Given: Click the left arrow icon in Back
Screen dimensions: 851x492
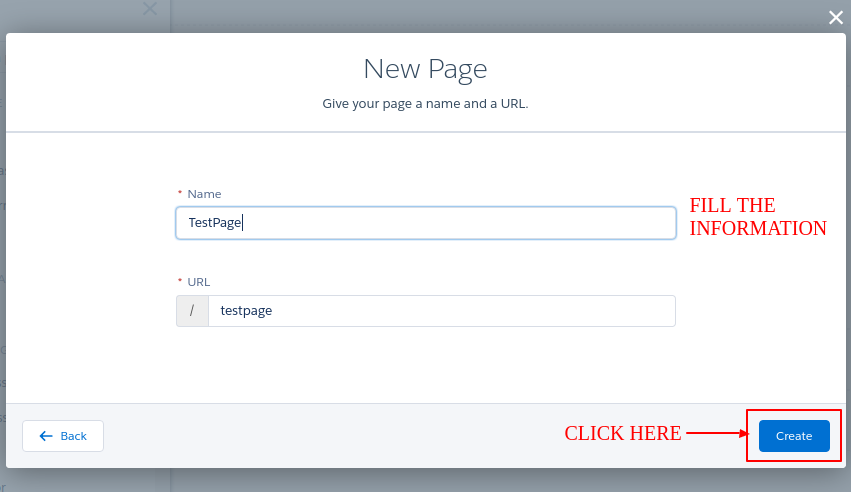Looking at the screenshot, I should [45, 436].
